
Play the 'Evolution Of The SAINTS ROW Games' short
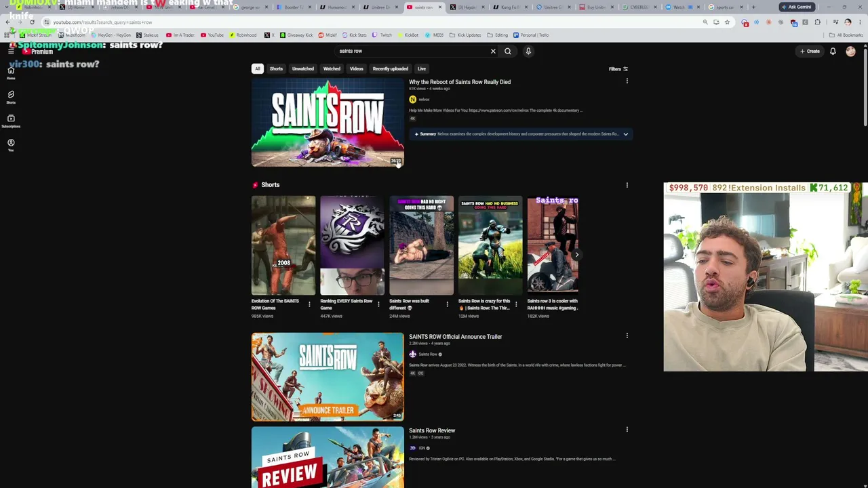[283, 246]
